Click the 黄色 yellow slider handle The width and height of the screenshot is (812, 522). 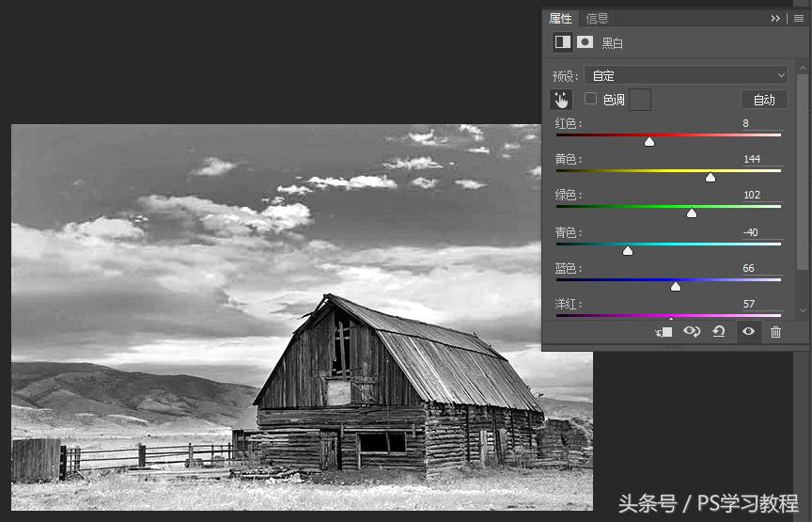[710, 177]
